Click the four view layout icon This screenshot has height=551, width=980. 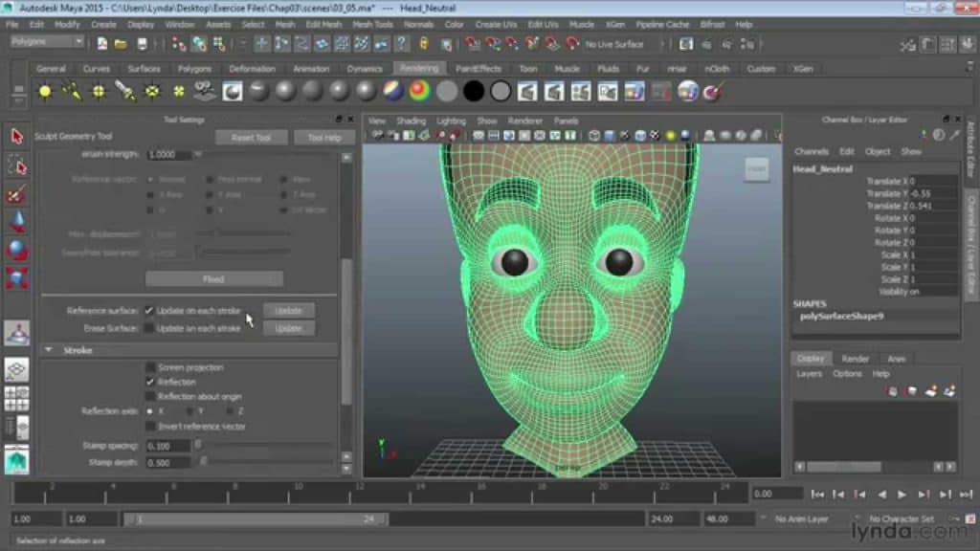(17, 399)
